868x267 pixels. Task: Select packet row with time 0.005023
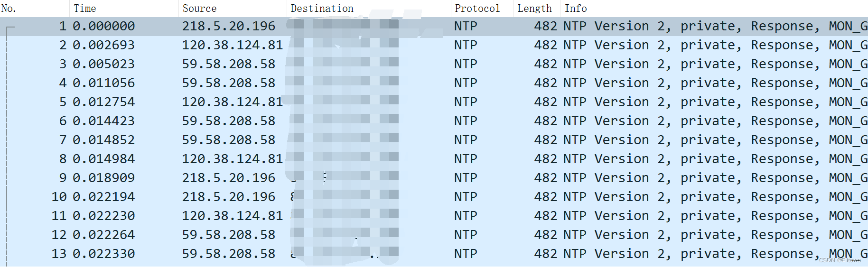[103, 64]
